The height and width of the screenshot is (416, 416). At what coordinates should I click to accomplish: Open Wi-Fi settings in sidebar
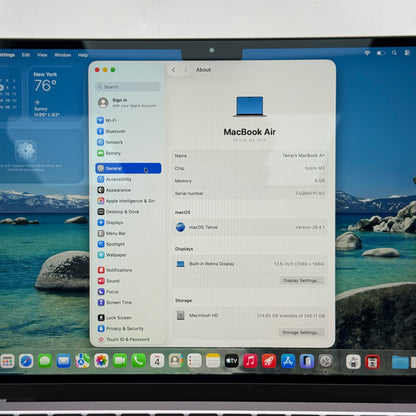pyautogui.click(x=107, y=120)
